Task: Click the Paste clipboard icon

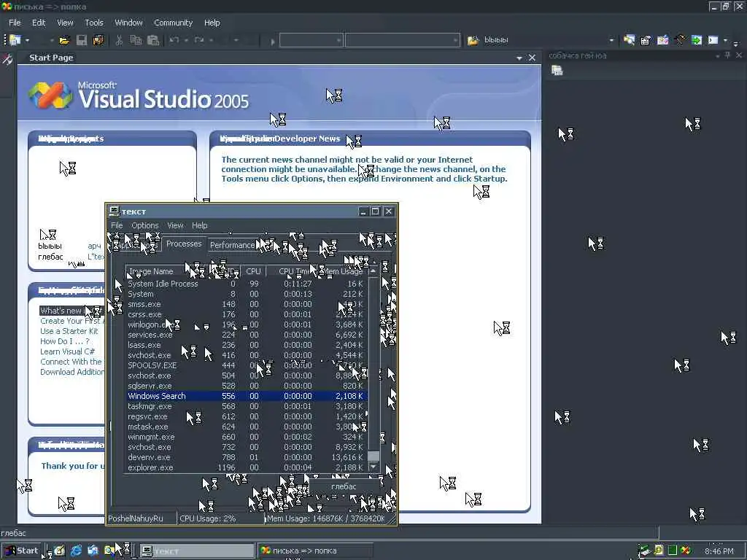Action: tap(153, 41)
